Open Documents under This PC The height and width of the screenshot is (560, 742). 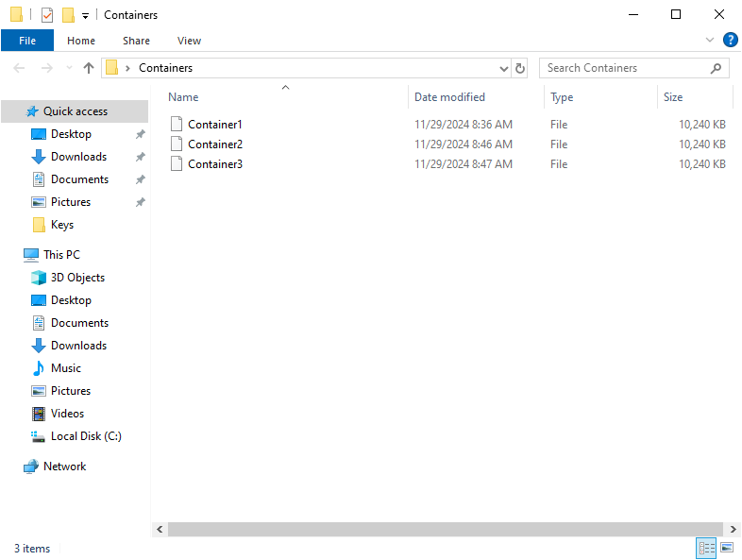[79, 323]
